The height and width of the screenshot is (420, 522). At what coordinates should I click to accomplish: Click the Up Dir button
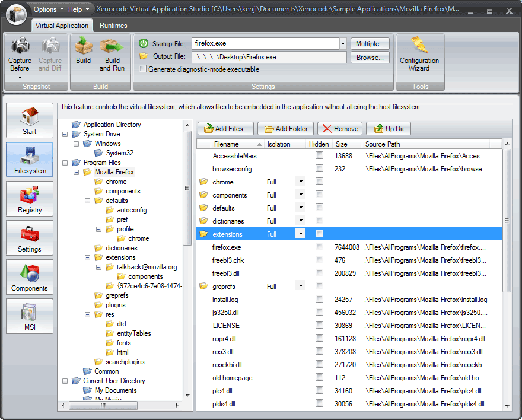click(x=389, y=129)
